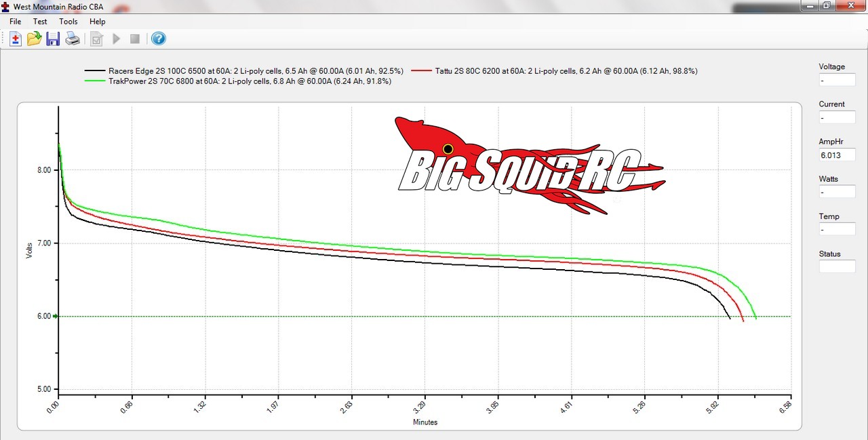This screenshot has width=868, height=440.
Task: Click the "West Mountain Radio CBA" window title
Action: coord(58,7)
